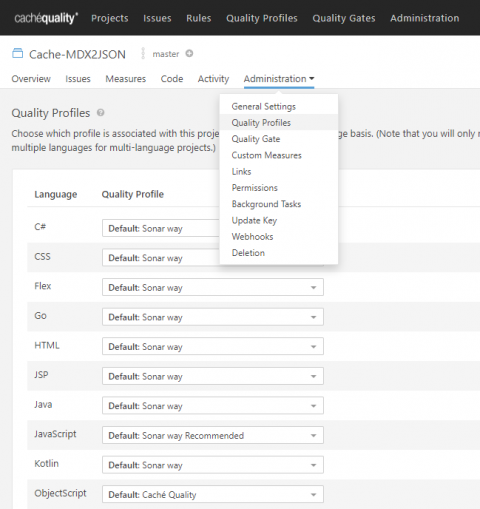
Task: Click the HTML language label
Action: click(47, 345)
